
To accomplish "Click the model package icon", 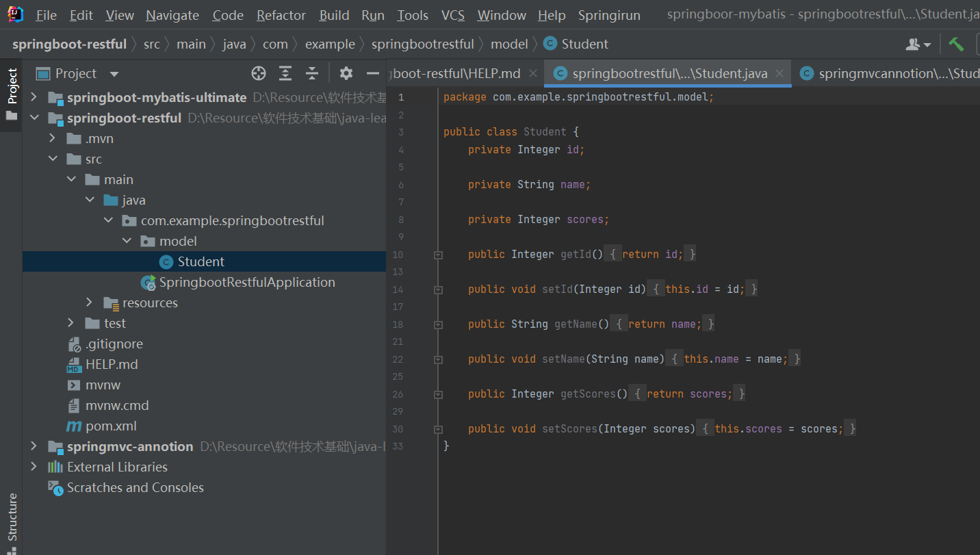I will (x=148, y=242).
